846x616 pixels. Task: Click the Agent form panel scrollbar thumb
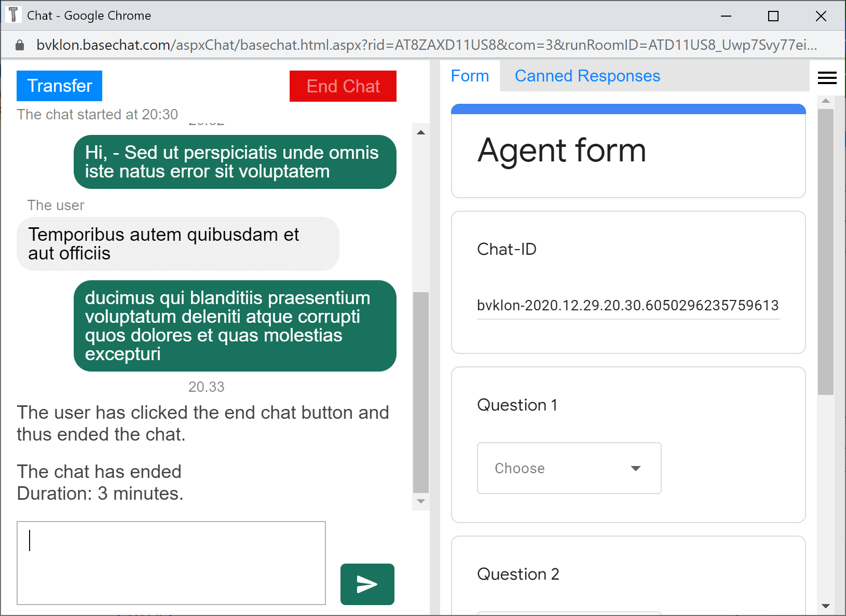(x=825, y=252)
